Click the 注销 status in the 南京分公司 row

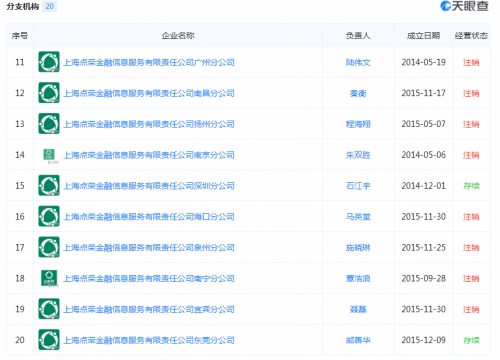(471, 155)
